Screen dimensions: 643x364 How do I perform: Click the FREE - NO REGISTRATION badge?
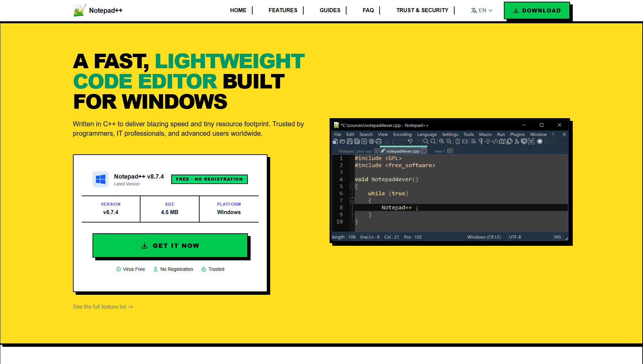pyautogui.click(x=209, y=179)
